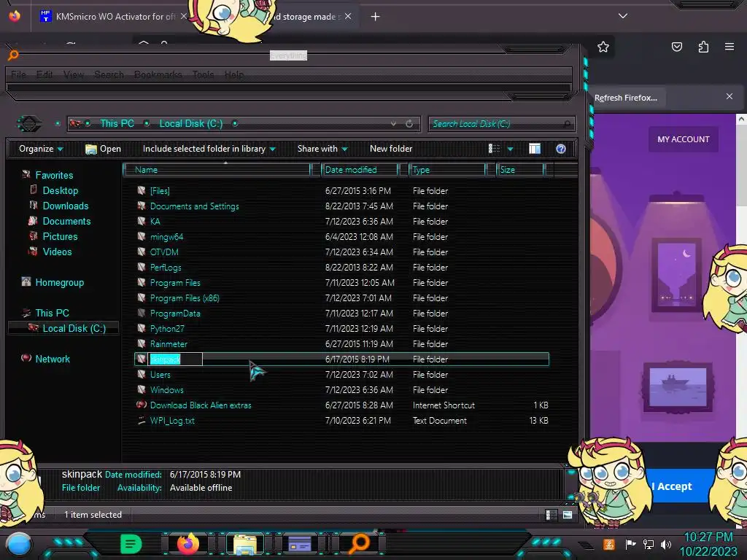Select Homegroup in navigation pane
The height and width of the screenshot is (560, 747).
pyautogui.click(x=60, y=282)
